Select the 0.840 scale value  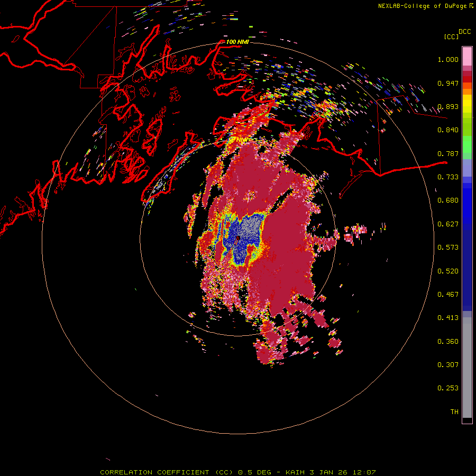(448, 130)
